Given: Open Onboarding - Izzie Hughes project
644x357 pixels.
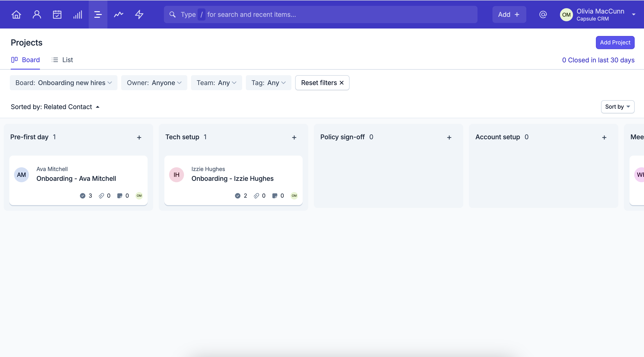Looking at the screenshot, I should (233, 178).
